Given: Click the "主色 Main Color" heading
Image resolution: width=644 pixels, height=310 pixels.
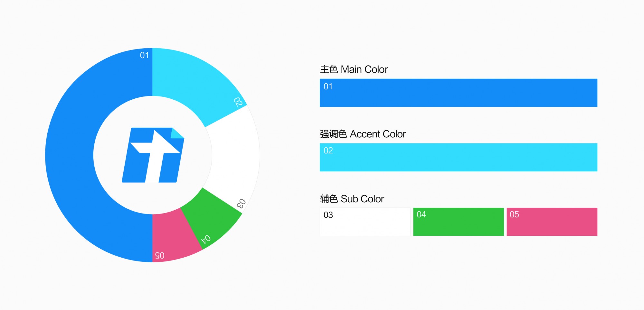Looking at the screenshot, I should 354,69.
